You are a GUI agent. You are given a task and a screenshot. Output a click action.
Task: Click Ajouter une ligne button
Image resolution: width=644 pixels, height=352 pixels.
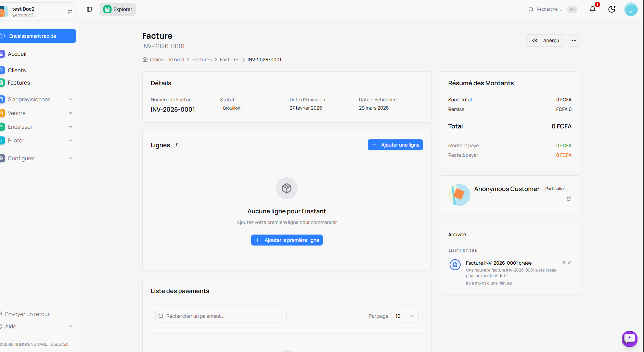coord(395,145)
